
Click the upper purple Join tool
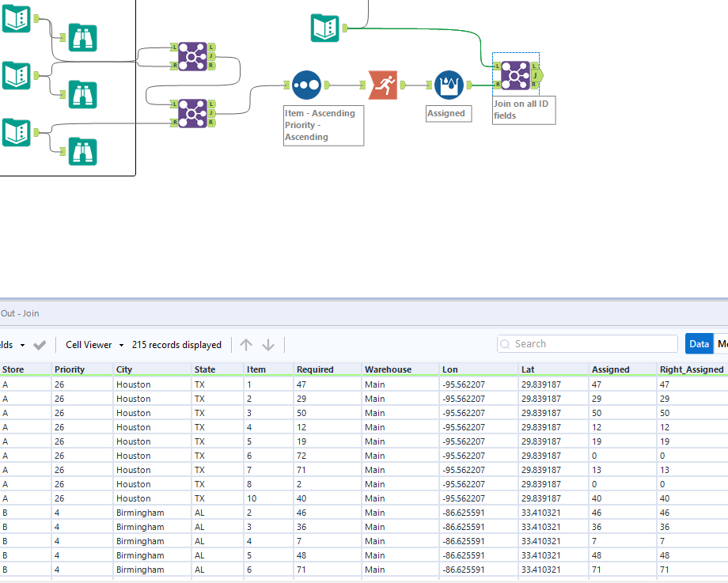pos(192,56)
